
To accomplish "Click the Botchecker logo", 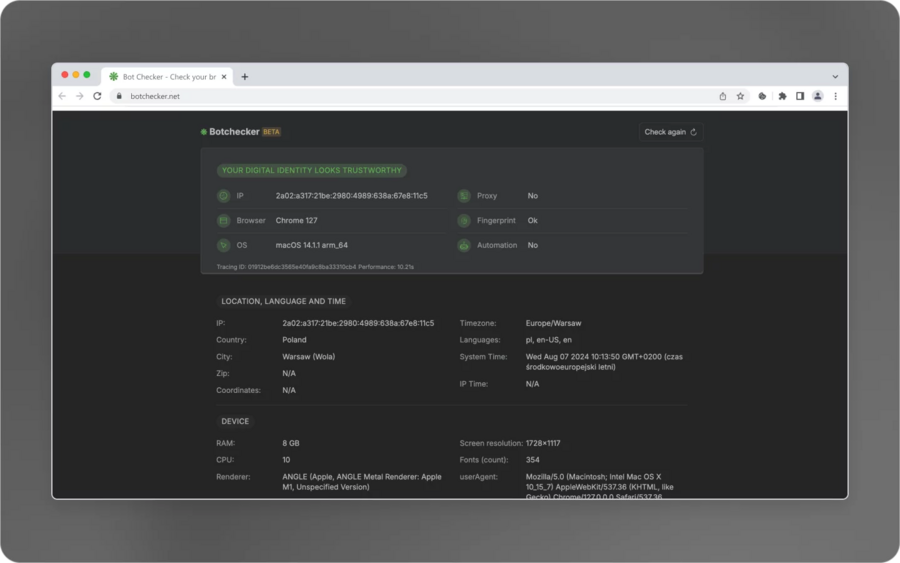I will 230,131.
